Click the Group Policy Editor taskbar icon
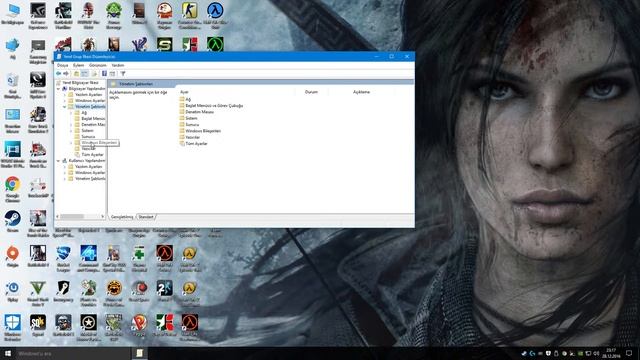This screenshot has width=640, height=360. (140, 353)
